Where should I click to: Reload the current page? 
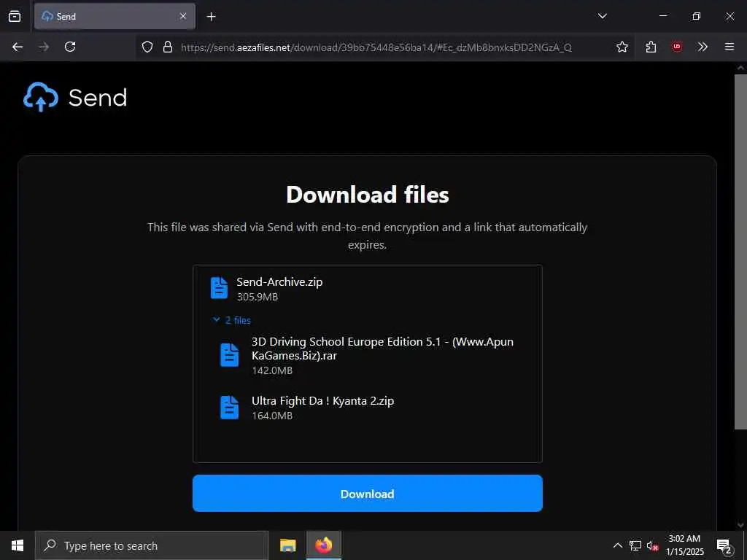pos(70,47)
